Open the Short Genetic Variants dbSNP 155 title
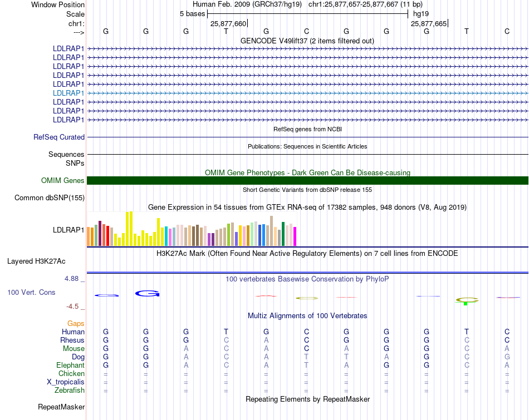The height and width of the screenshot is (420, 529). (307, 190)
